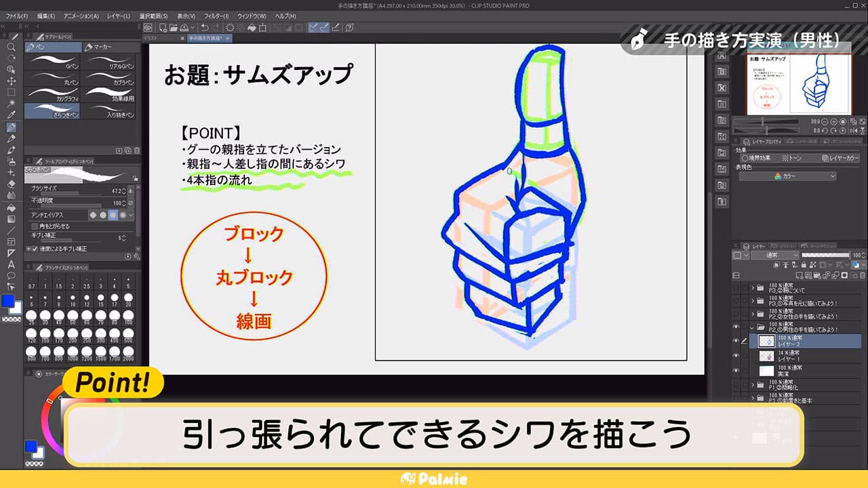Adjust layer opacity slider in Layer panel

pyautogui.click(x=825, y=255)
